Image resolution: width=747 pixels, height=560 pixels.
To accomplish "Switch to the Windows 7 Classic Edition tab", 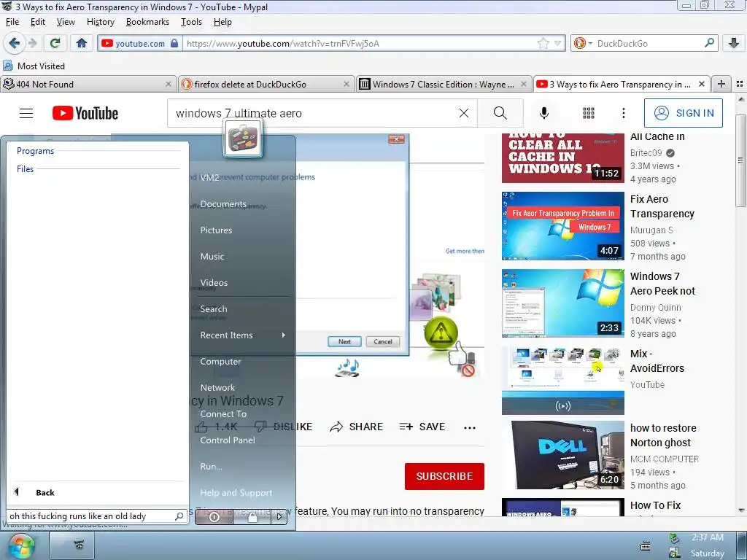I will pos(444,85).
